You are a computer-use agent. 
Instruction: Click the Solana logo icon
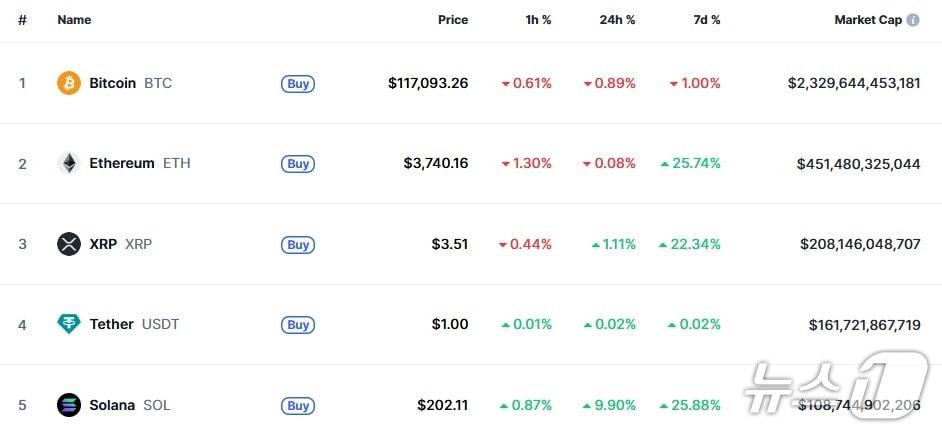69,405
